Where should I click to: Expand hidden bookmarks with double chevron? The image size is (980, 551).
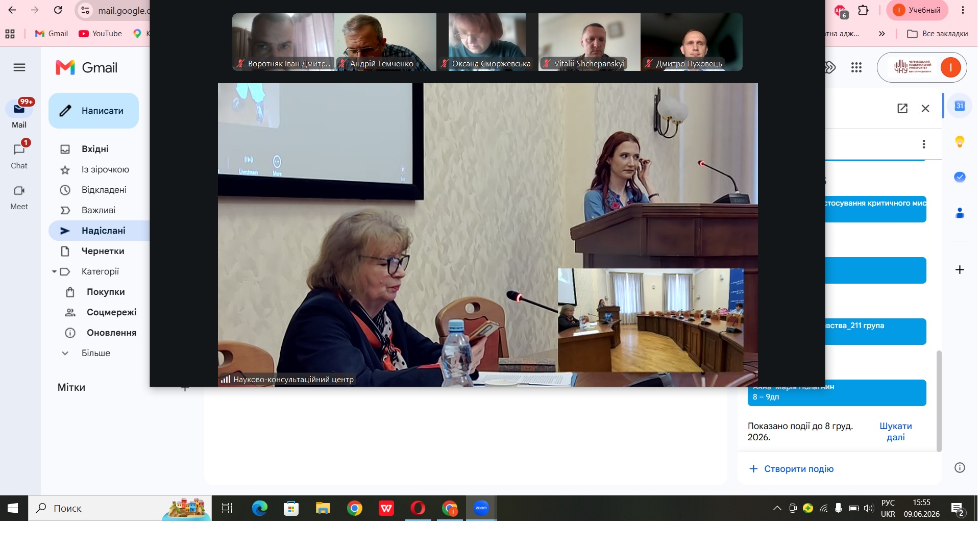(881, 34)
